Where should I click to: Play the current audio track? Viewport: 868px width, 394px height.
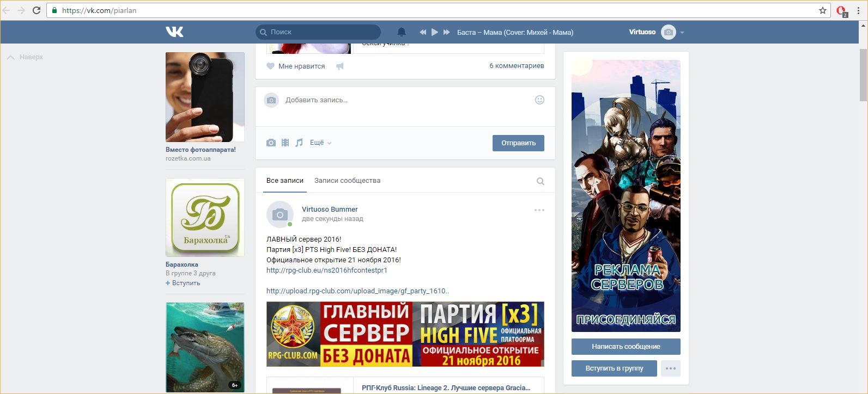click(x=434, y=32)
